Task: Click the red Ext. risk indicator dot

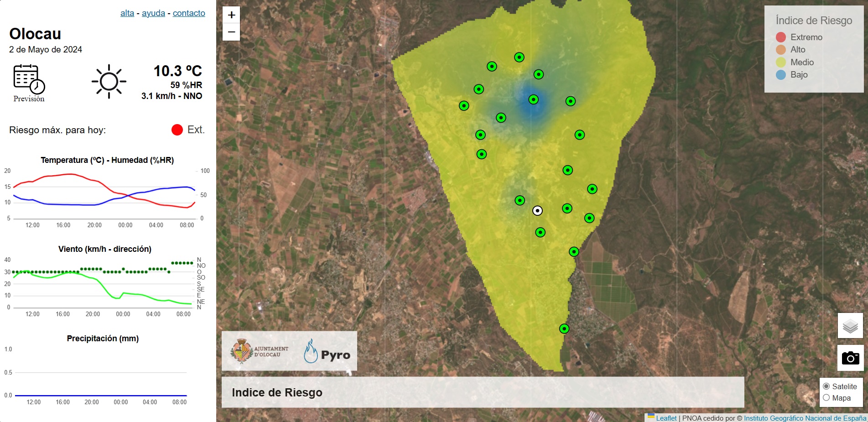Action: [x=177, y=130]
